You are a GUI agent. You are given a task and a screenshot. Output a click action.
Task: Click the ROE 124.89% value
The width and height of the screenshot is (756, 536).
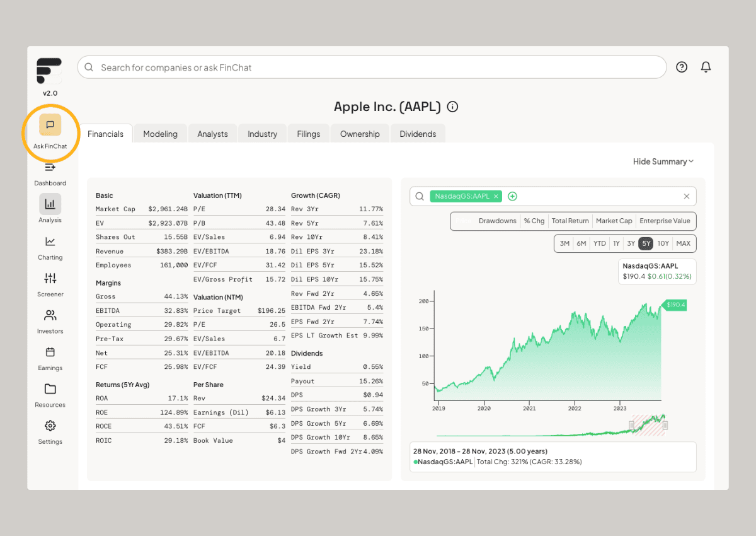click(x=173, y=412)
